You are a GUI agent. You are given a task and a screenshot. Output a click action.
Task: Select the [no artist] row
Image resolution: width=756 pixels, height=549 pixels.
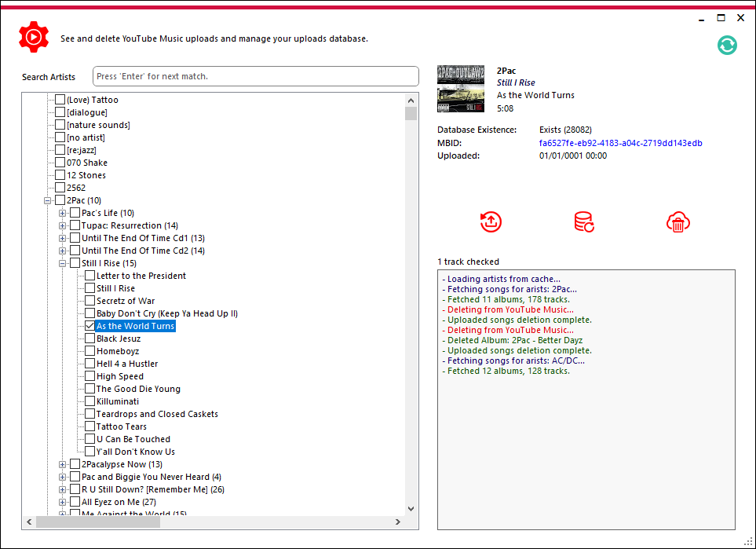(86, 137)
